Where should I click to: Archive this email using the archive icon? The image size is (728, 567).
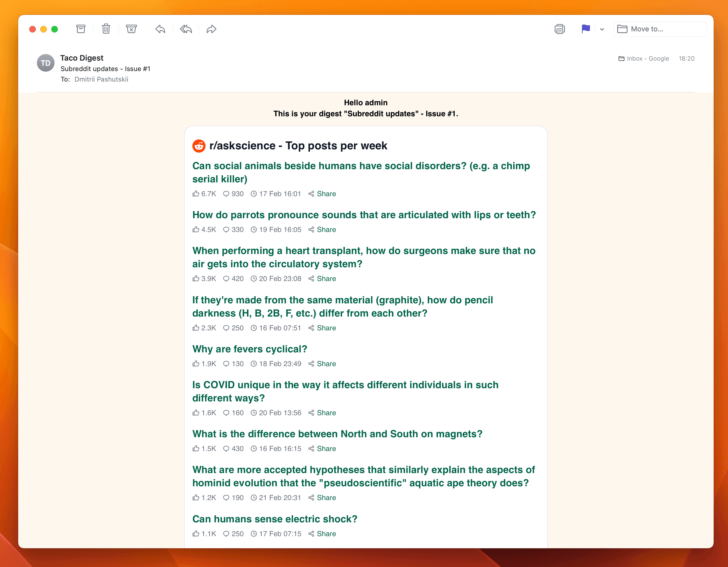click(81, 29)
